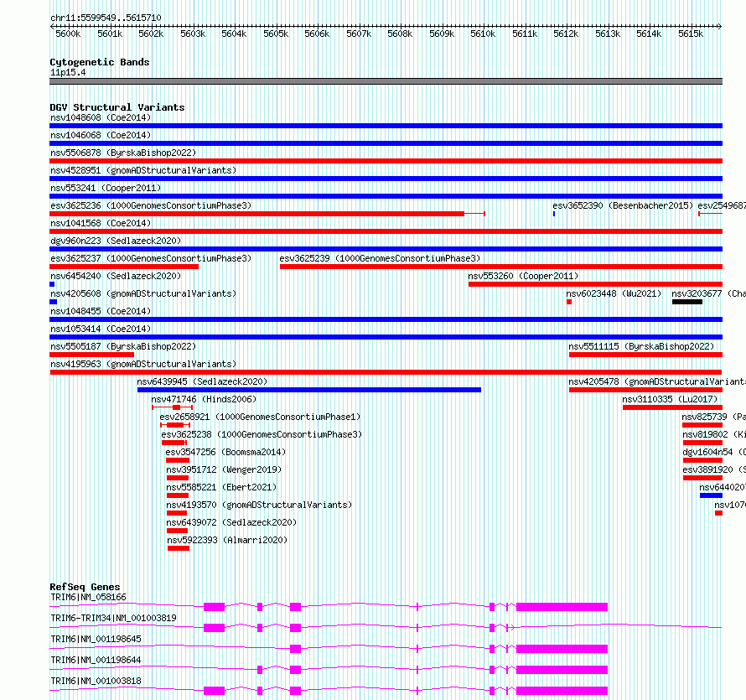Viewport: 746px width, 700px height.
Task: Click the 5610k ruler position
Action: [483, 34]
